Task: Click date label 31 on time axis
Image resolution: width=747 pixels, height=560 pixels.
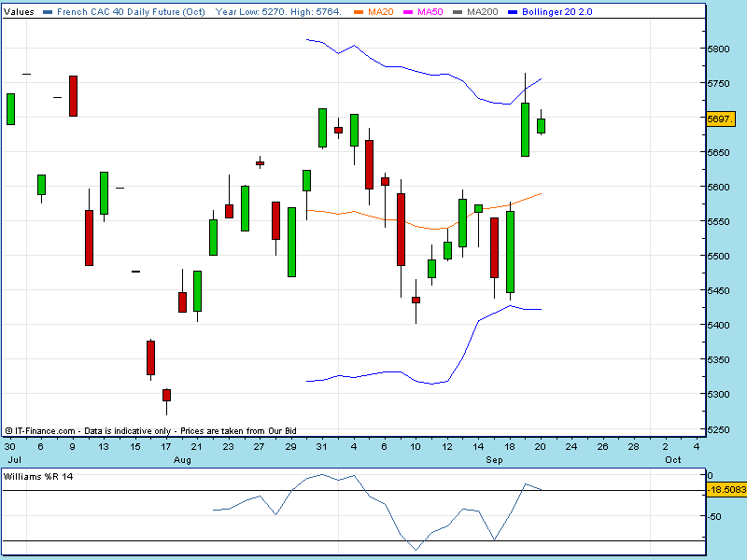Action: (322, 447)
